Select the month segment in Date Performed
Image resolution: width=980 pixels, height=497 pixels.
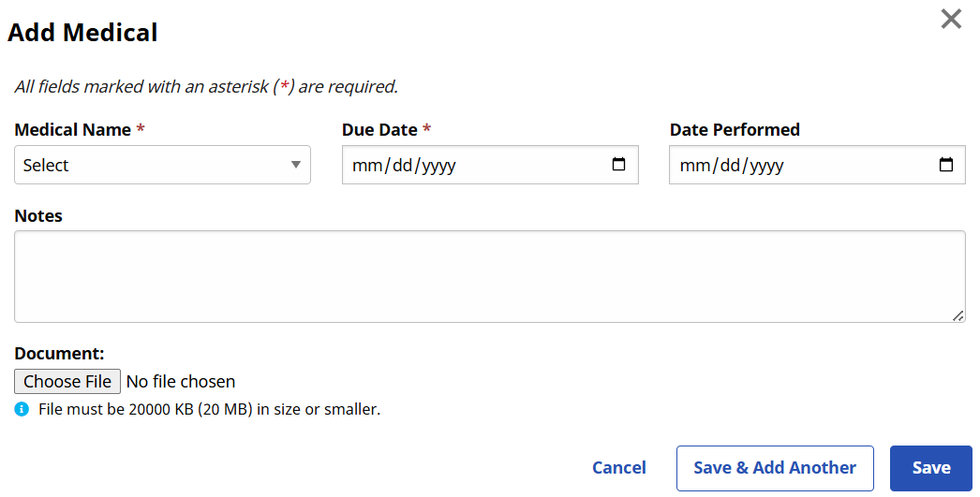pos(690,166)
